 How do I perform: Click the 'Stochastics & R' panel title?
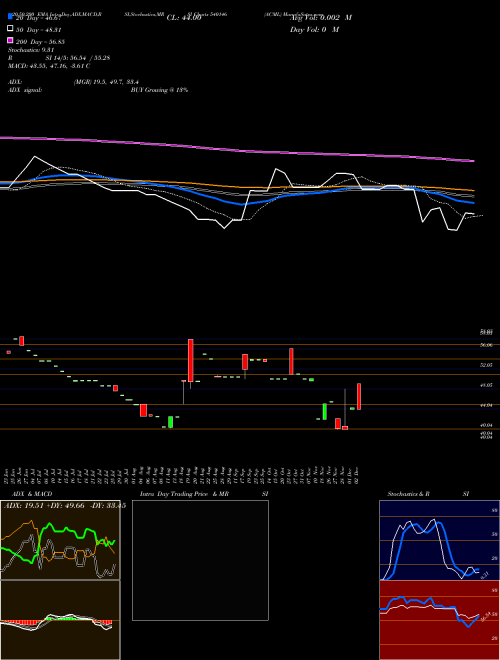click(408, 494)
